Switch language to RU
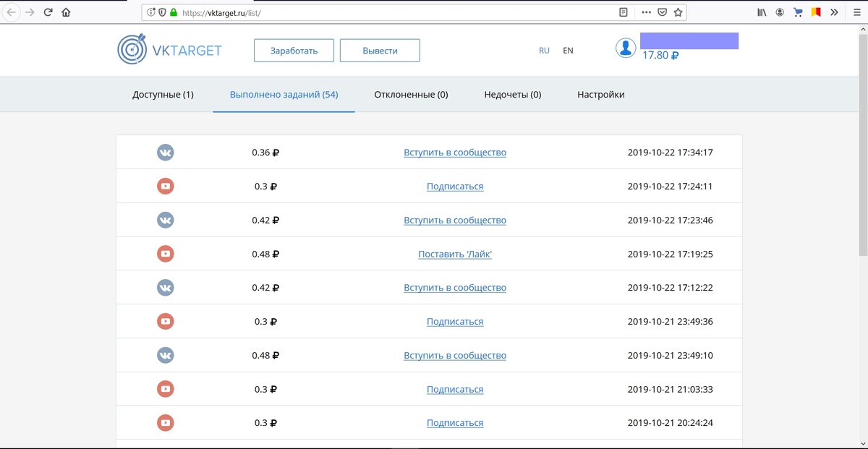 [545, 51]
